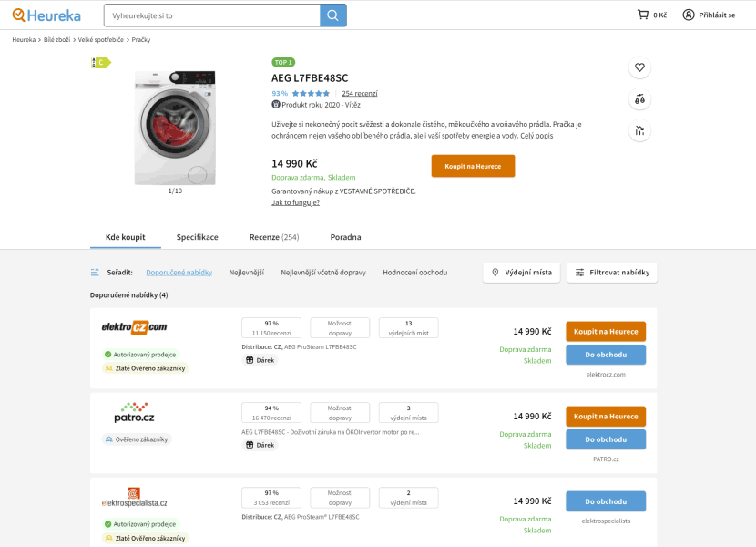Click the compare scales icon
The image size is (756, 547).
[x=639, y=99]
